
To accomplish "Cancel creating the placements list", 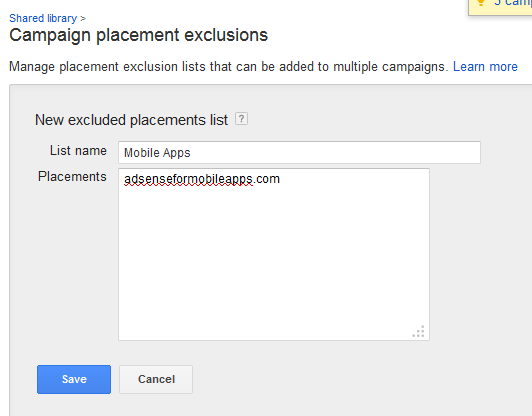I will pos(156,379).
